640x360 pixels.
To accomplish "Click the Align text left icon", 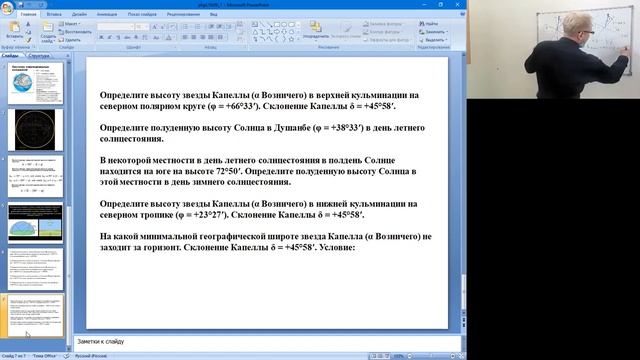I will click(185, 38).
